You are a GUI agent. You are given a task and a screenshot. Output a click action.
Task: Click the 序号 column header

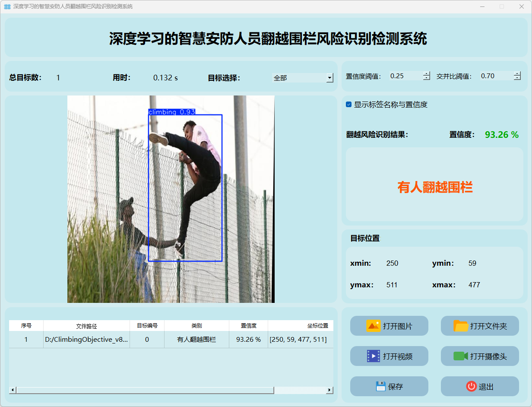[26, 326]
